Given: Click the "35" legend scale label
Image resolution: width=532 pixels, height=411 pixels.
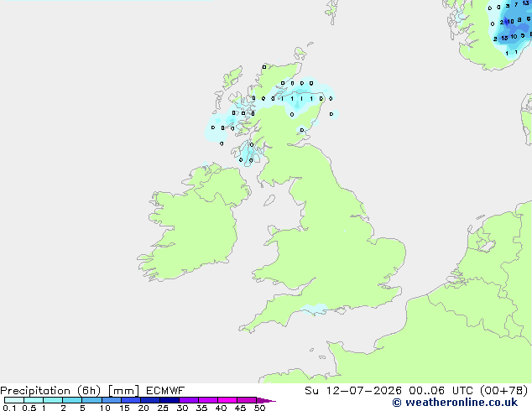Looking at the screenshot, I should pyautogui.click(x=201, y=408).
